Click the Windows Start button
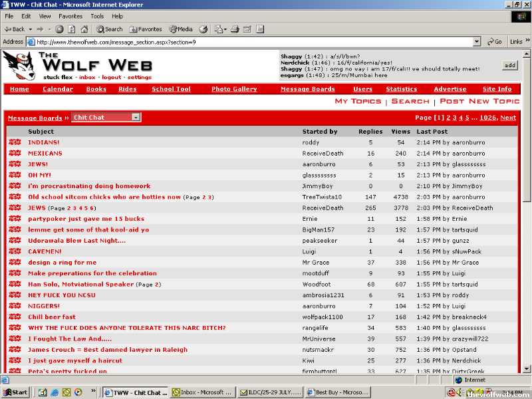 click(15, 392)
